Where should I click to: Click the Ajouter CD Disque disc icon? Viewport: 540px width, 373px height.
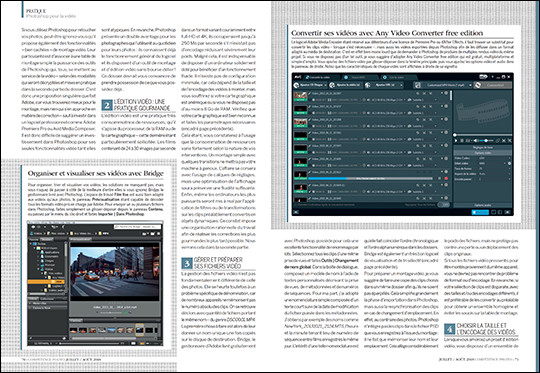297,85
